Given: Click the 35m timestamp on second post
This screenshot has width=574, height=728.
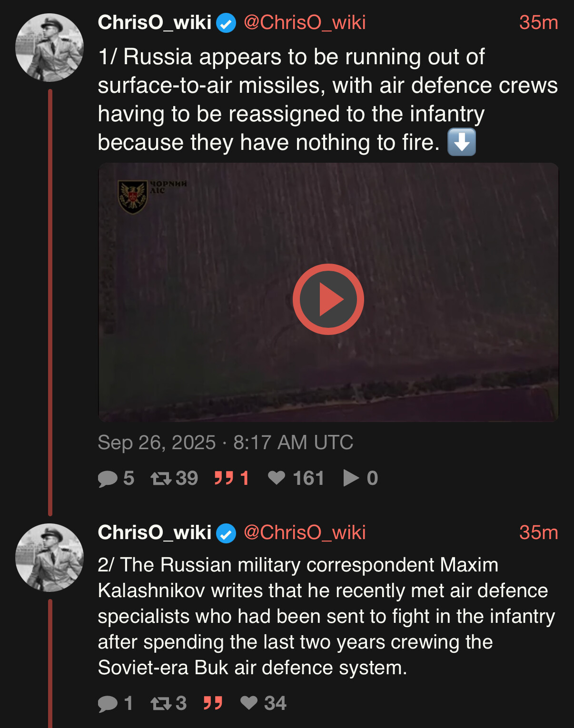Looking at the screenshot, I should [538, 532].
